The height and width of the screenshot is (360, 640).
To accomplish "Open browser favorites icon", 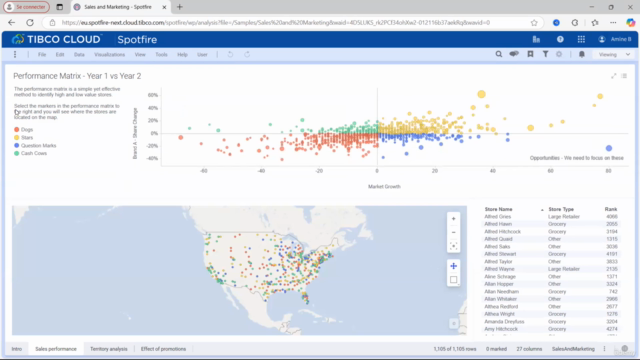I will point(595,23).
